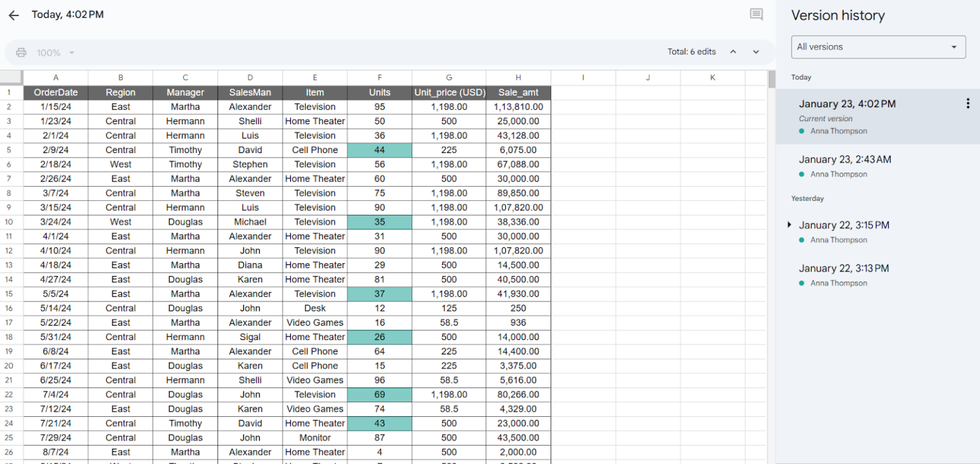Viewport: 980px width, 464px height.
Task: Click the Item header cell
Action: (x=315, y=92)
